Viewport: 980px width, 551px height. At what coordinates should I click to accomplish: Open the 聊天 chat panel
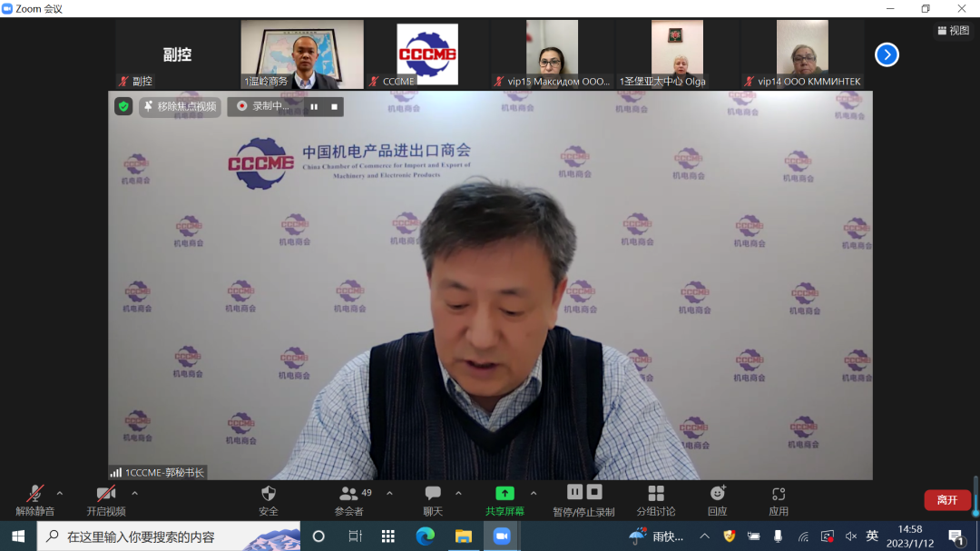433,501
